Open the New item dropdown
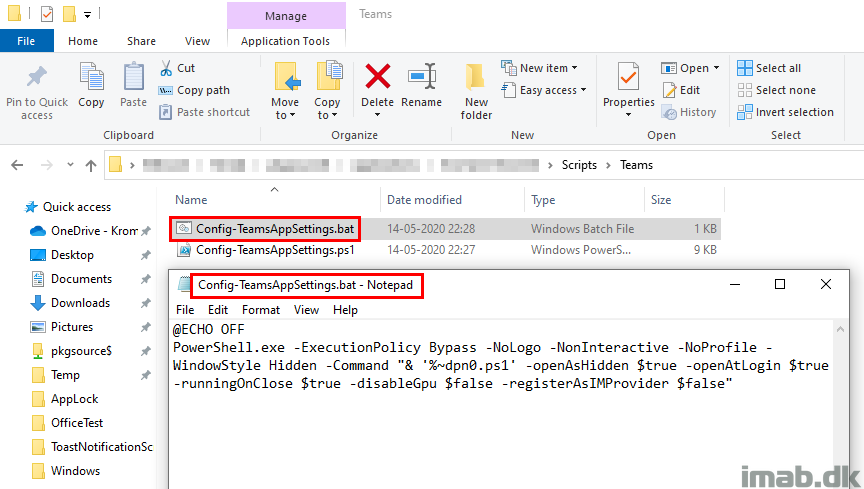Viewport: 864px width, 489px height. click(x=539, y=68)
